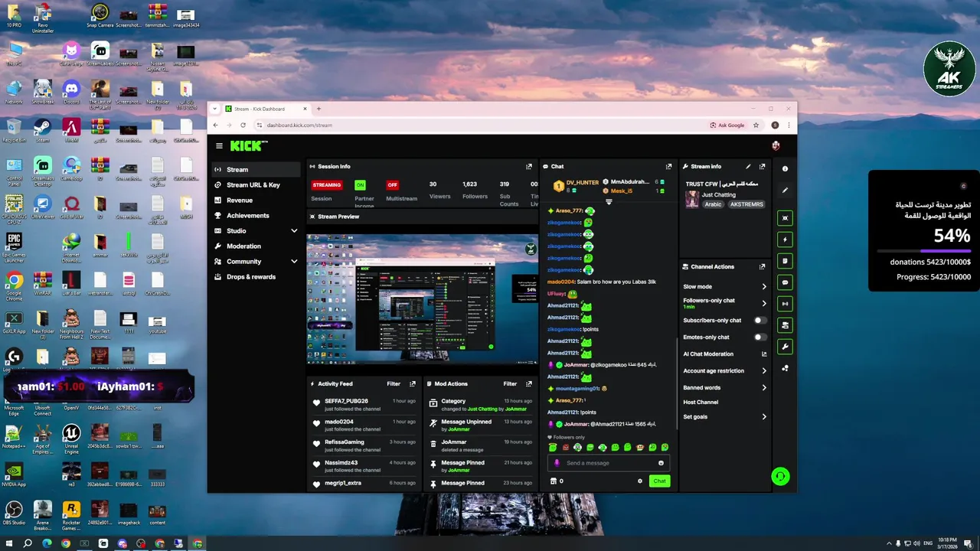Click Ask Google button in address bar
Image resolution: width=980 pixels, height=551 pixels.
pyautogui.click(x=727, y=125)
